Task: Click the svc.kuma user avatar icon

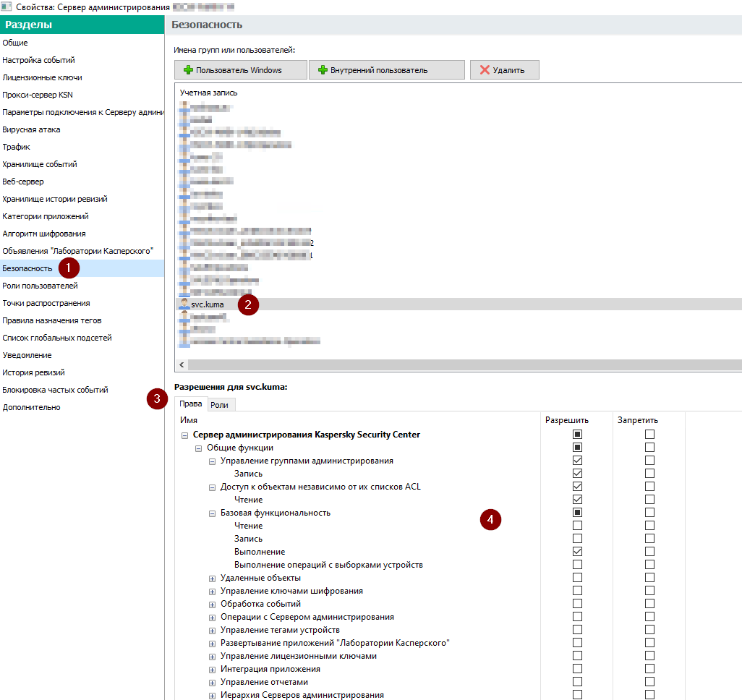Action: [x=184, y=304]
